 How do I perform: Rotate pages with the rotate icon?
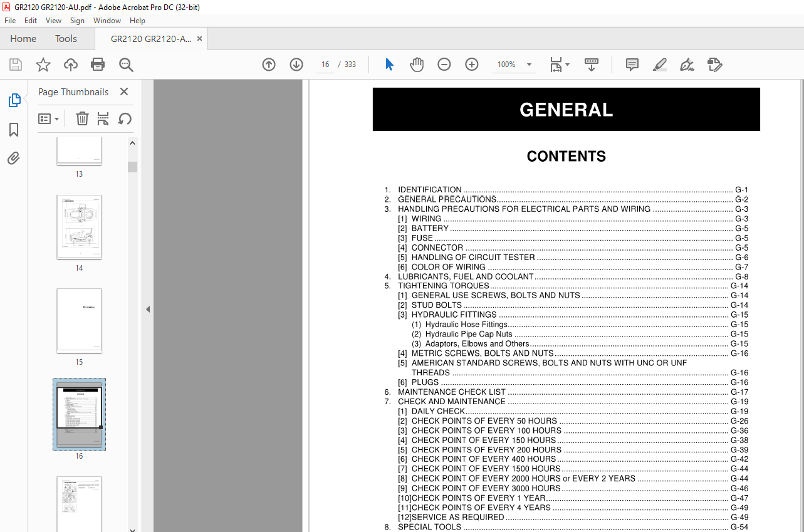[x=125, y=118]
